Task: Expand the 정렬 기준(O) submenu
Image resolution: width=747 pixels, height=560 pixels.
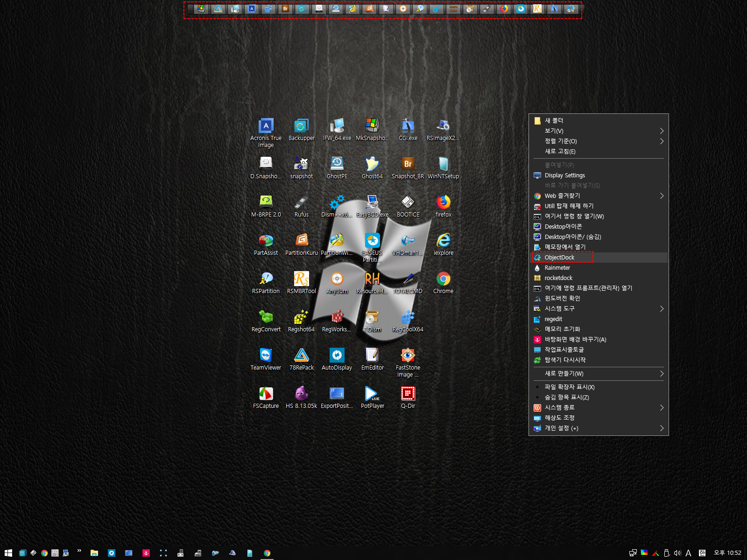Action: tap(599, 140)
